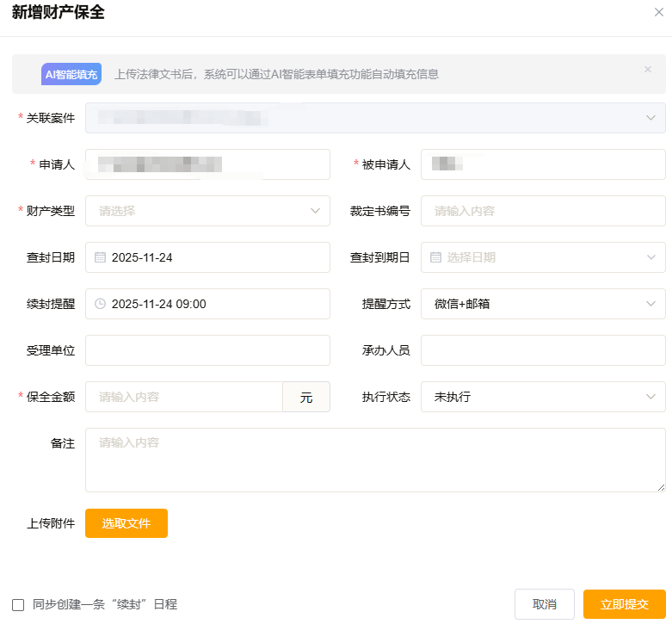The height and width of the screenshot is (624, 672).
Task: Open the 财产类型 dropdown
Action: coord(315,211)
